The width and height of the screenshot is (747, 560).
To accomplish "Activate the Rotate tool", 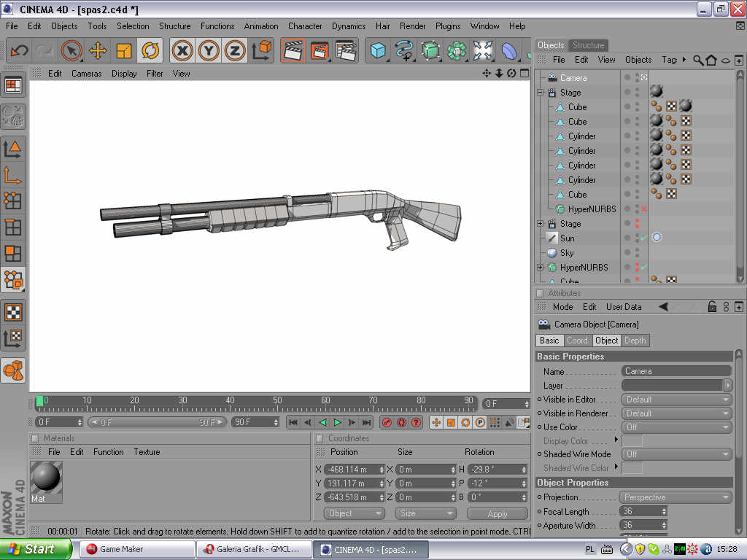I will 150,50.
